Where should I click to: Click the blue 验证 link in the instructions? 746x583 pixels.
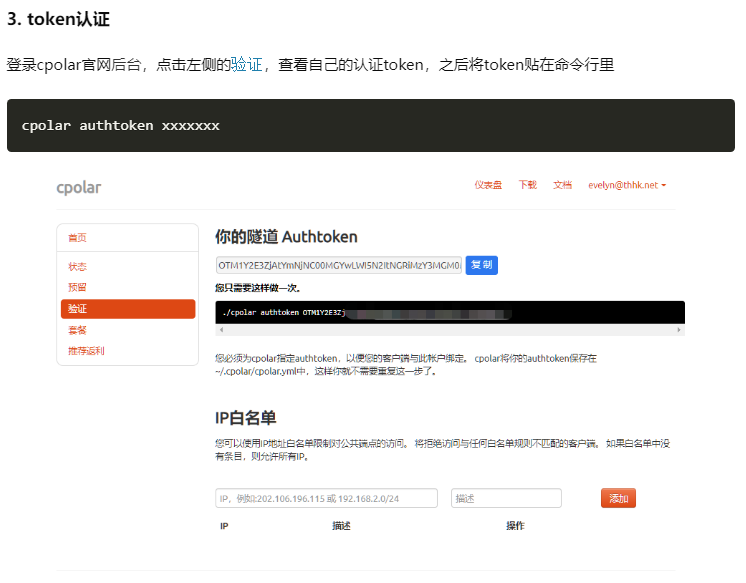click(246, 65)
